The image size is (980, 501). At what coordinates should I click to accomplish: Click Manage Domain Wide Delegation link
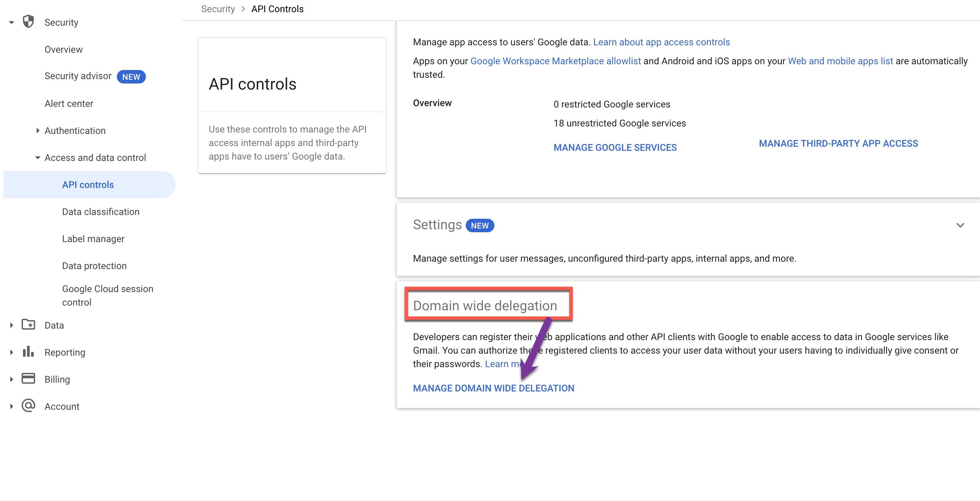493,388
